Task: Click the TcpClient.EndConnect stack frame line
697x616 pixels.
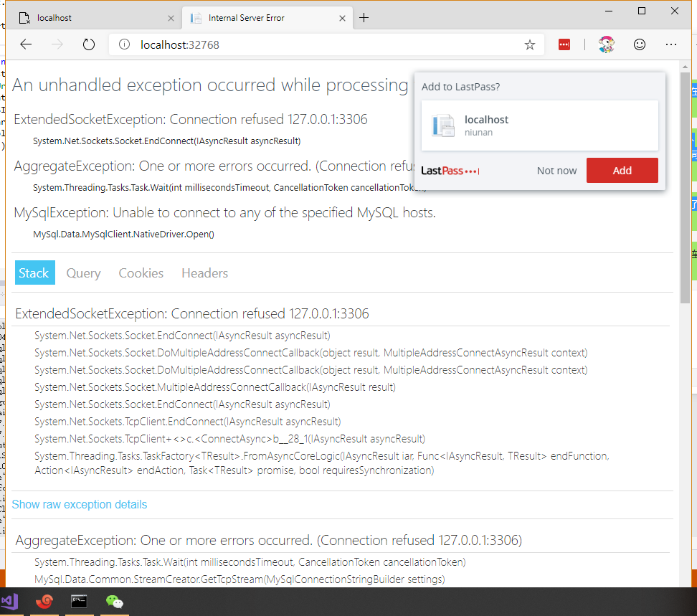Action: tap(188, 422)
